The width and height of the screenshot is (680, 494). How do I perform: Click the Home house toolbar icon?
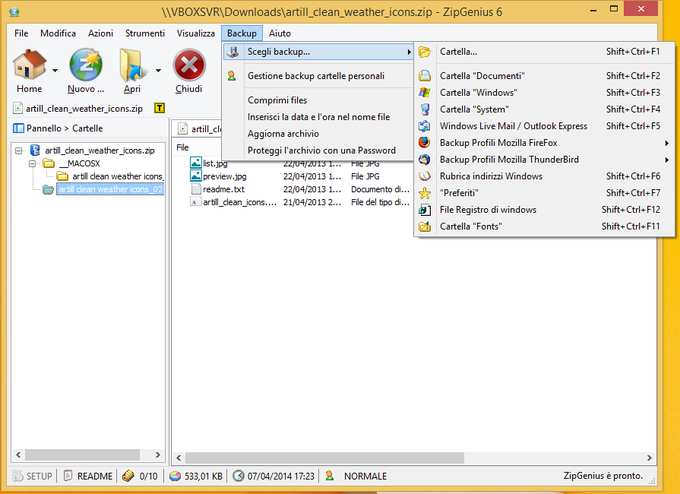[29, 65]
